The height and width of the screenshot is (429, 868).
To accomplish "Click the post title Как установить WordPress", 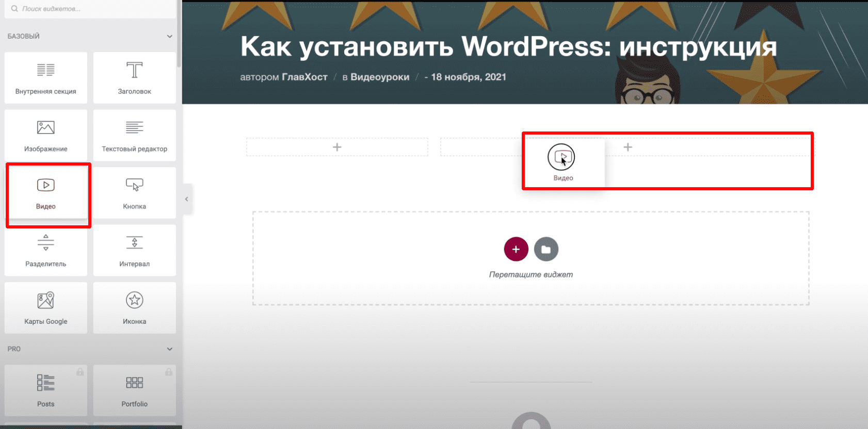I will coord(508,46).
